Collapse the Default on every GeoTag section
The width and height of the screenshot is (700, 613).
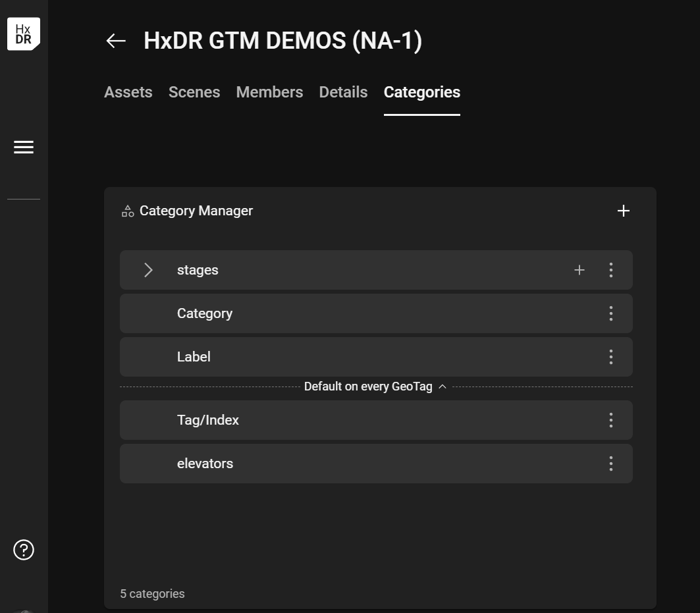click(x=443, y=387)
